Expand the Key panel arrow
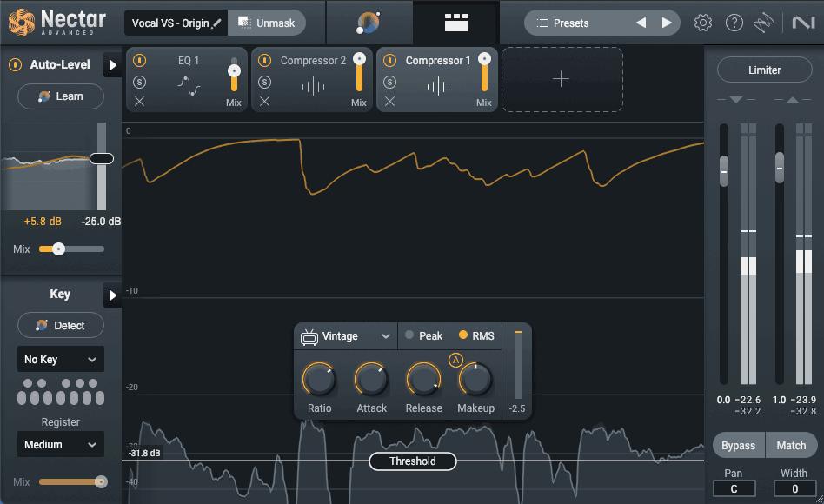The height and width of the screenshot is (504, 824). tap(112, 295)
